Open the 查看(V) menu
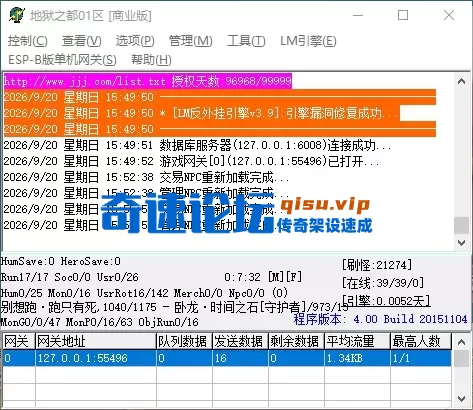The width and height of the screenshot is (473, 410). [82, 41]
